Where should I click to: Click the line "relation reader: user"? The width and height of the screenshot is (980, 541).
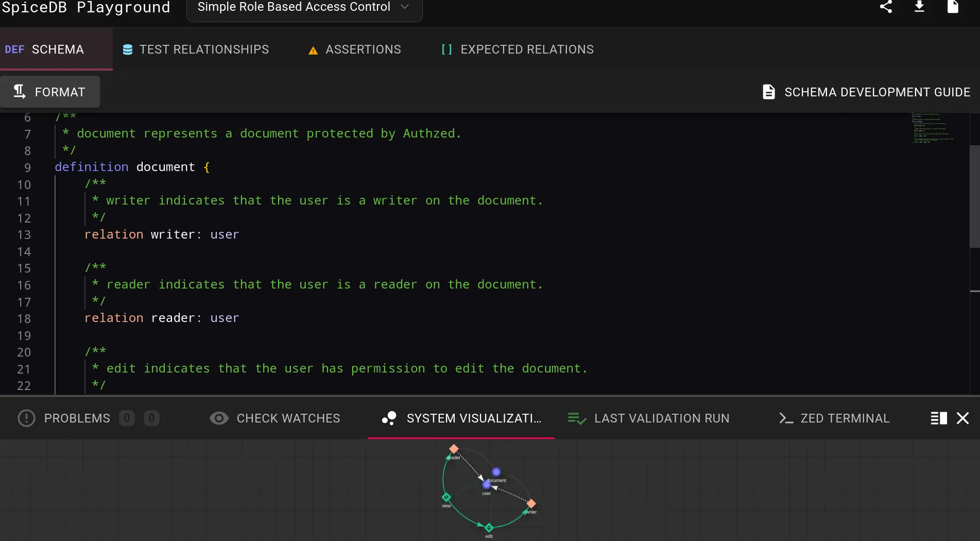[x=162, y=318]
